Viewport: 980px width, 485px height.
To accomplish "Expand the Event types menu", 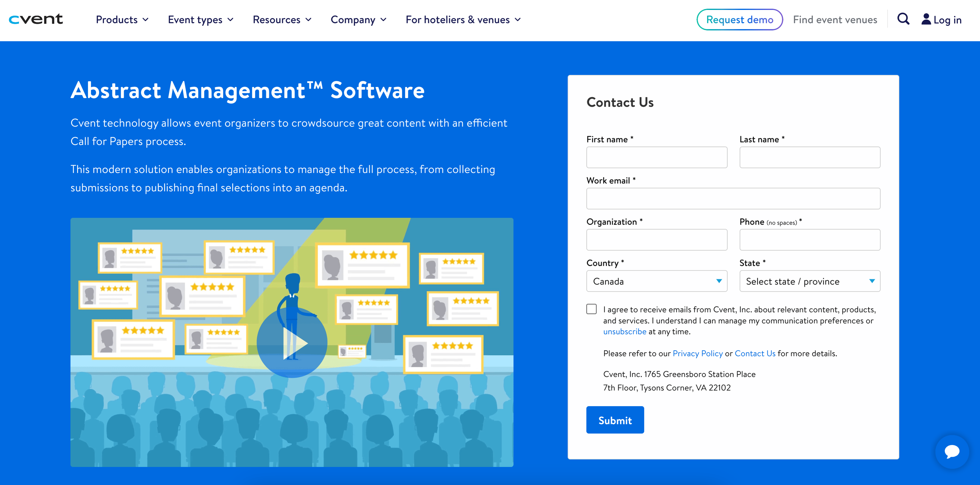I will (201, 20).
